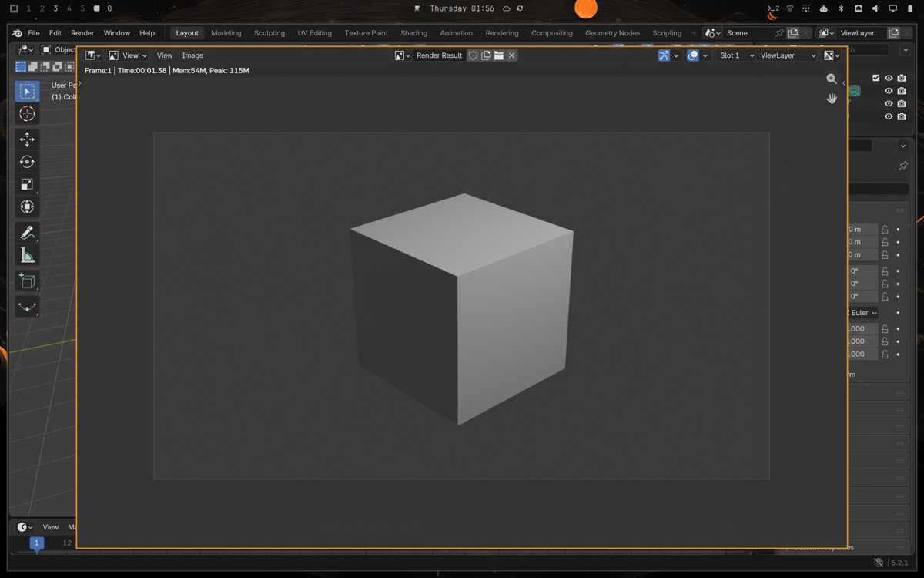Open the 3D viewport editor type dropdown
Screen dimensions: 924x578
coord(25,49)
